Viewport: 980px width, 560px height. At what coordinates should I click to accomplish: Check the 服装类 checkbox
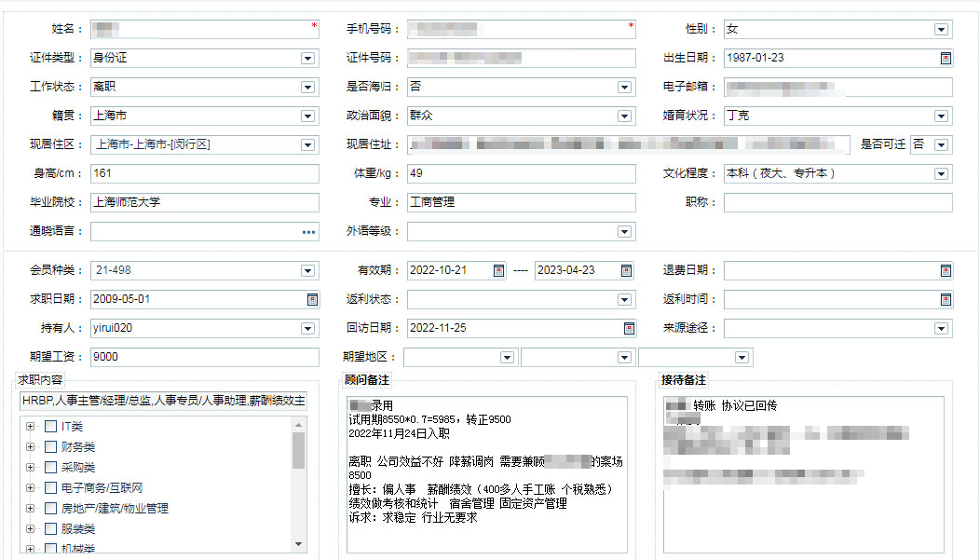pos(50,528)
